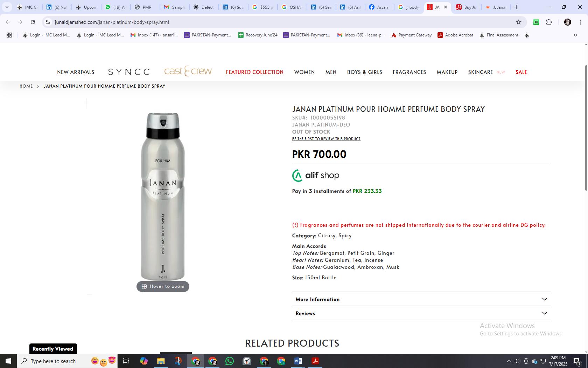Open the SALE menu item
Viewport: 588px width, 368px height.
click(521, 72)
